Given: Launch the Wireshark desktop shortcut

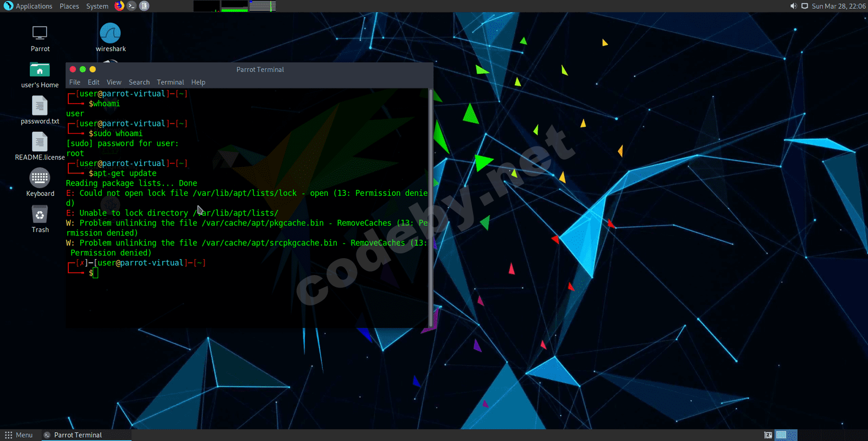Looking at the screenshot, I should [x=111, y=38].
